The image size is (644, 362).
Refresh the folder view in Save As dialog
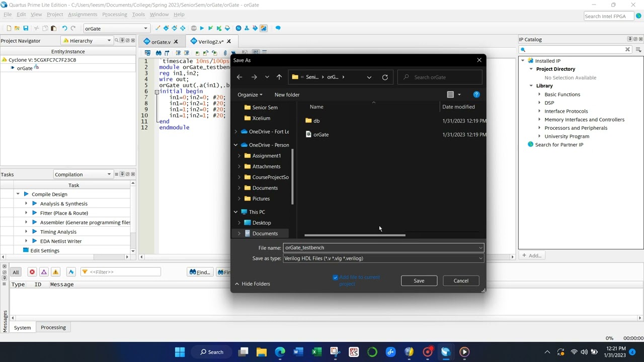point(385,77)
